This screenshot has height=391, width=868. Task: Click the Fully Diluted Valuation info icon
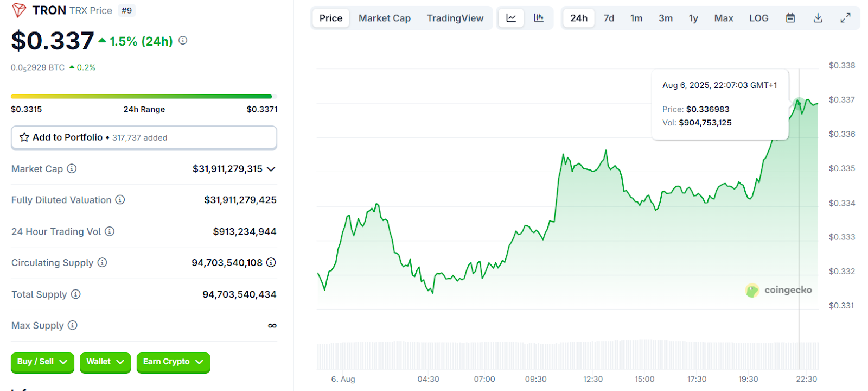(120, 200)
